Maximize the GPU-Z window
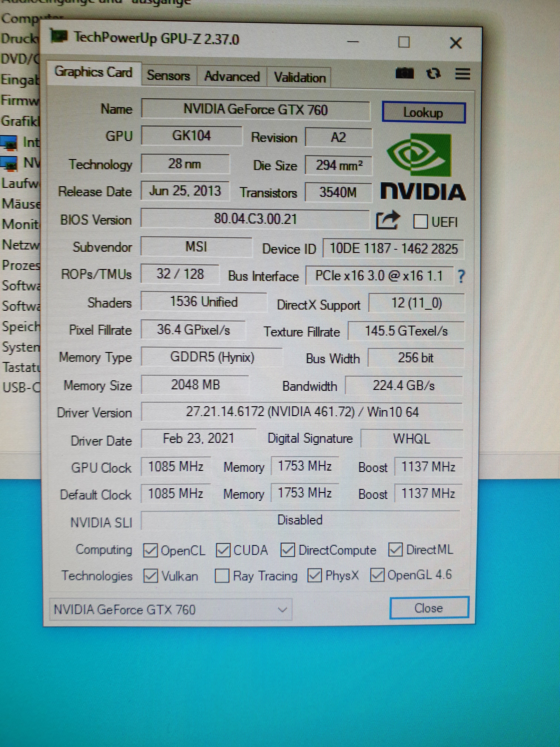This screenshot has width=560, height=747. click(404, 43)
